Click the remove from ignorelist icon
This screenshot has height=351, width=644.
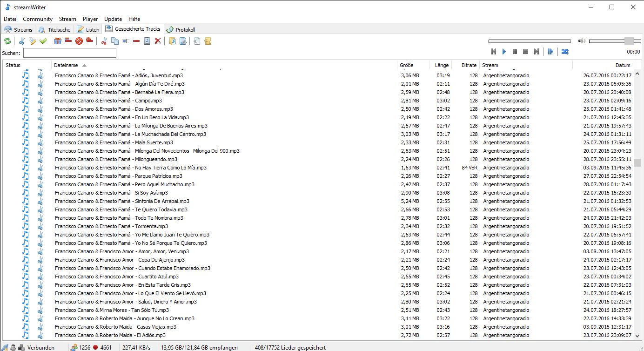(x=89, y=41)
